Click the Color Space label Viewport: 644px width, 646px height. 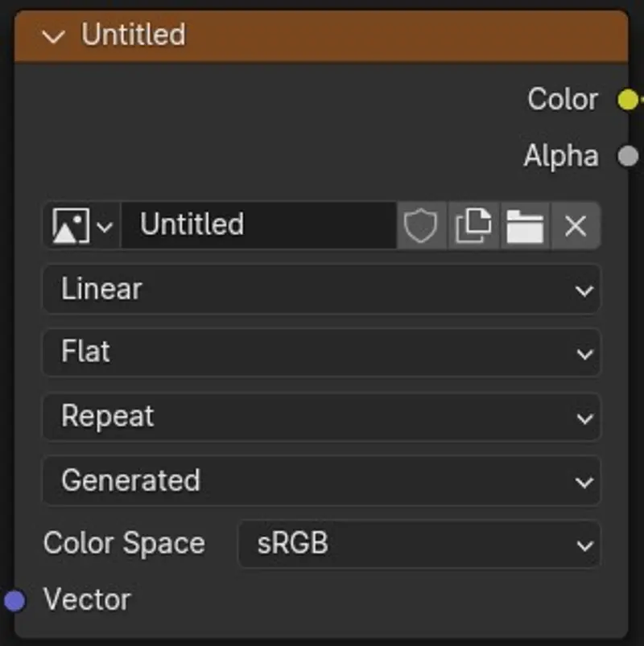point(124,544)
